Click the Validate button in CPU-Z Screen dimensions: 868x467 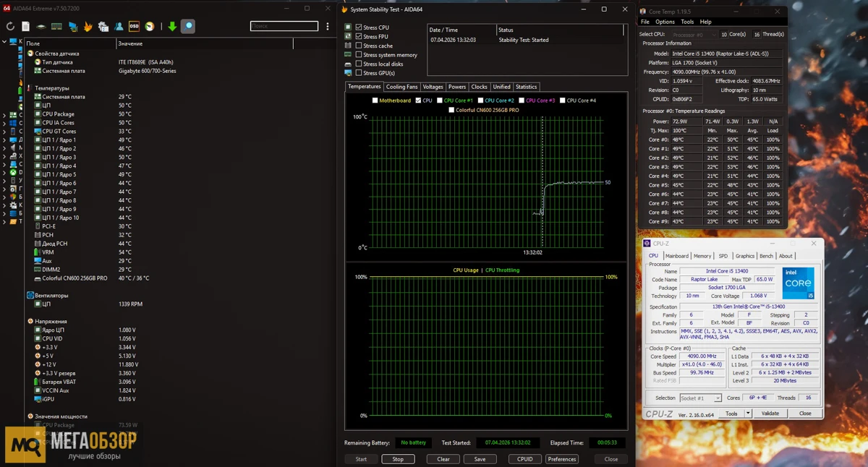[x=770, y=413]
